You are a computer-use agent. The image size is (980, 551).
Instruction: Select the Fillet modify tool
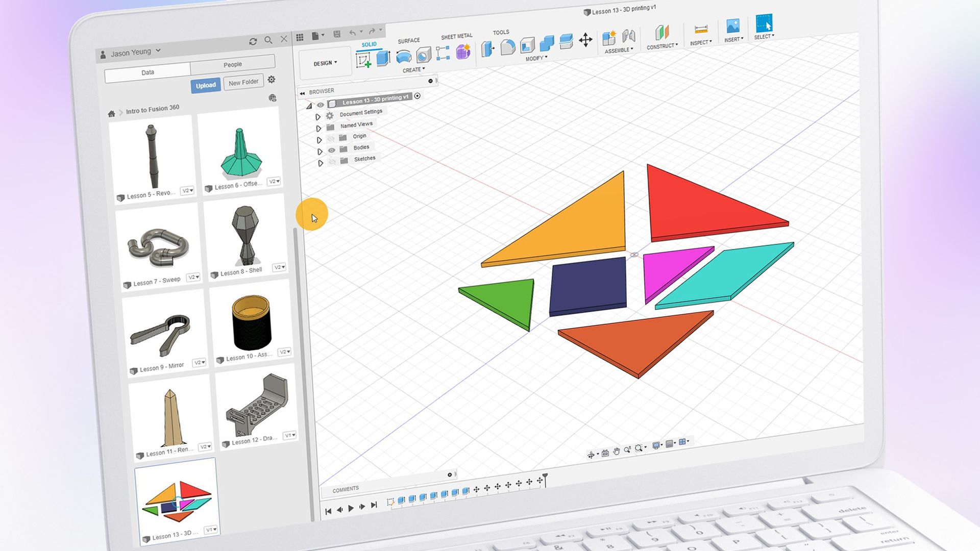point(507,47)
